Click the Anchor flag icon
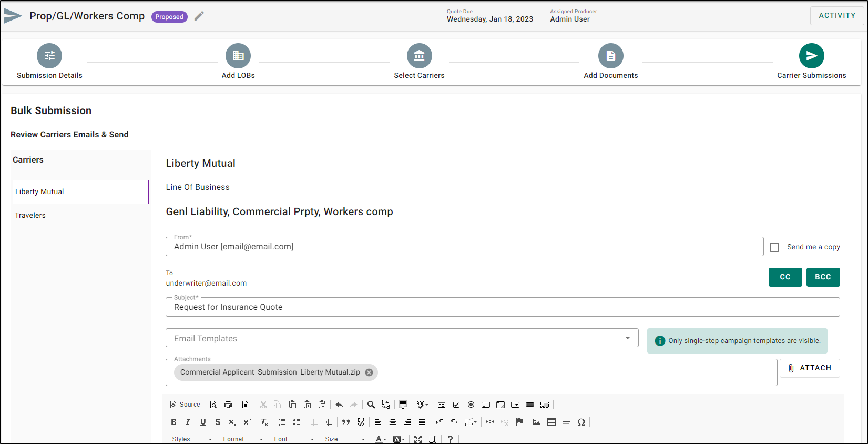 click(519, 422)
